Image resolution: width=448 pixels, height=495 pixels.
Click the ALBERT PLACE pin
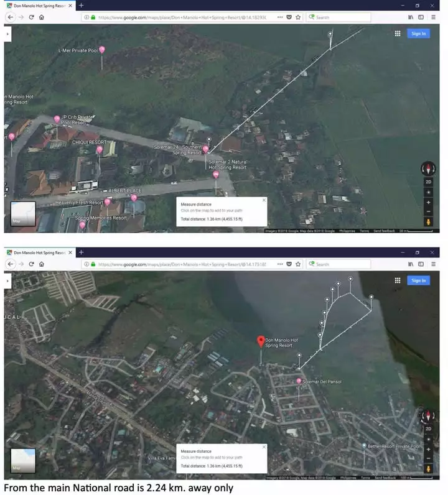coord(134,198)
